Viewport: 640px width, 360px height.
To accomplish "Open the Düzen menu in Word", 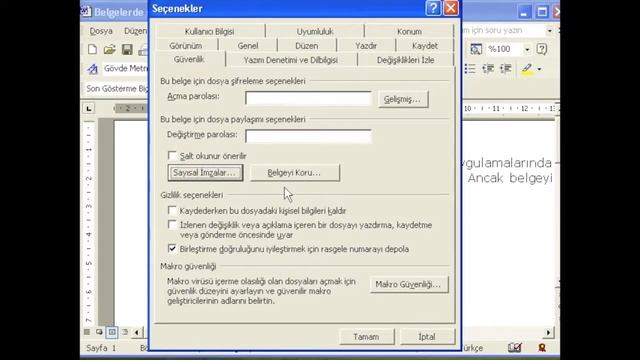I will click(x=135, y=31).
